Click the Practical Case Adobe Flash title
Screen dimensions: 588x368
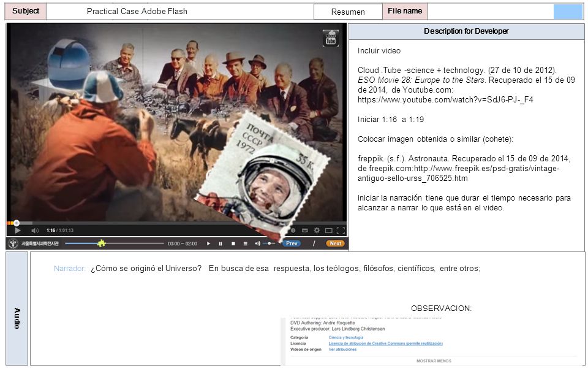(137, 11)
